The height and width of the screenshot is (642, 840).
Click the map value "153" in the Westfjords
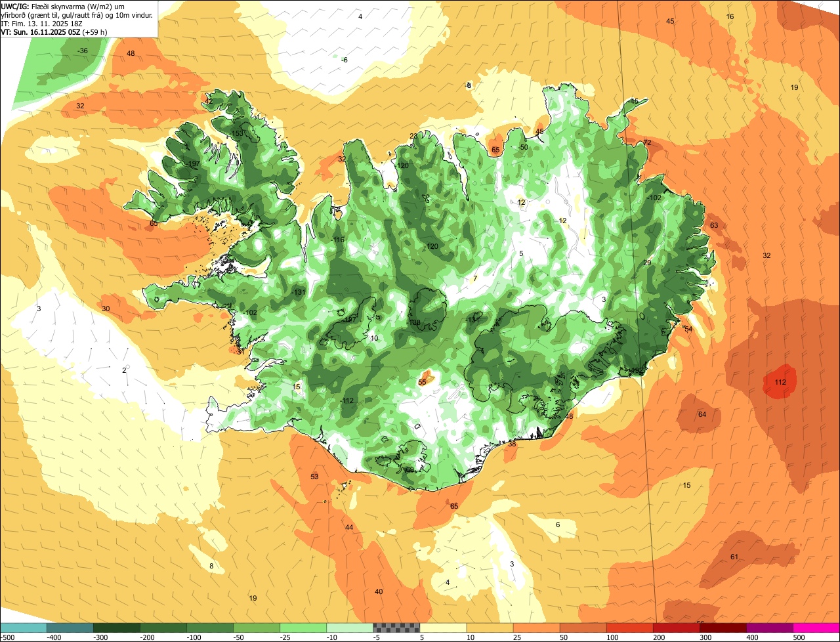pos(238,133)
